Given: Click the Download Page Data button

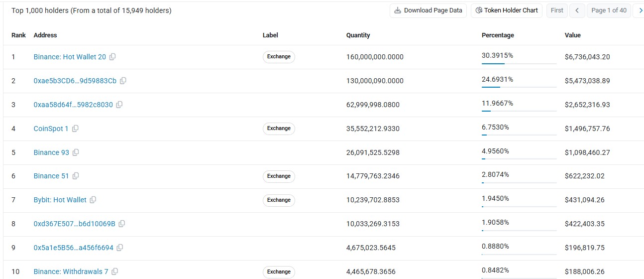Looking at the screenshot, I should 428,10.
